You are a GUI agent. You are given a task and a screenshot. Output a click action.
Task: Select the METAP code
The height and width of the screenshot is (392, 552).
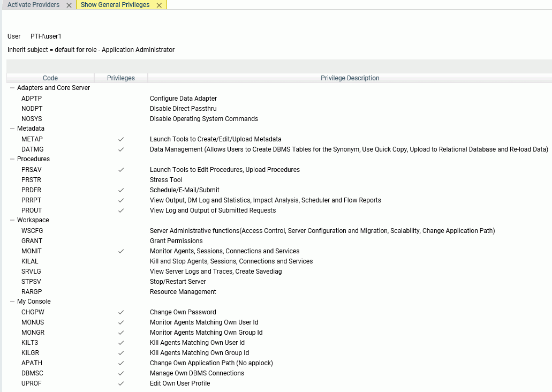tap(32, 139)
